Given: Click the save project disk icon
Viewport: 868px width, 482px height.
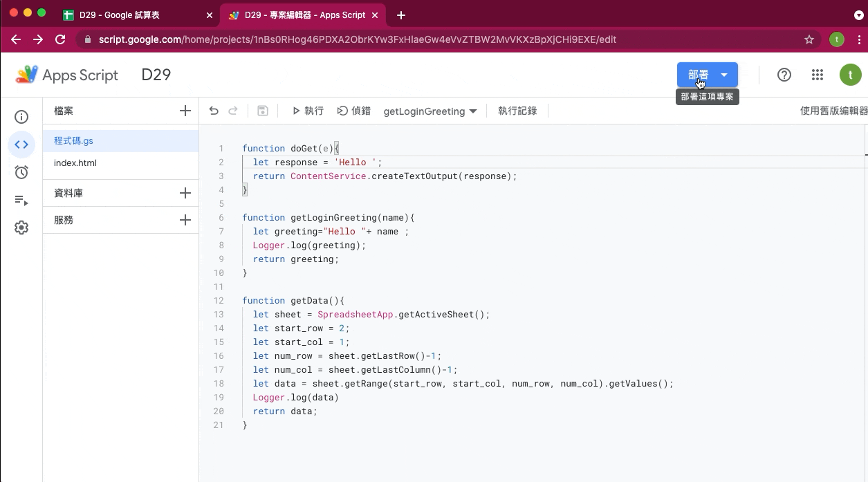Looking at the screenshot, I should 263,111.
